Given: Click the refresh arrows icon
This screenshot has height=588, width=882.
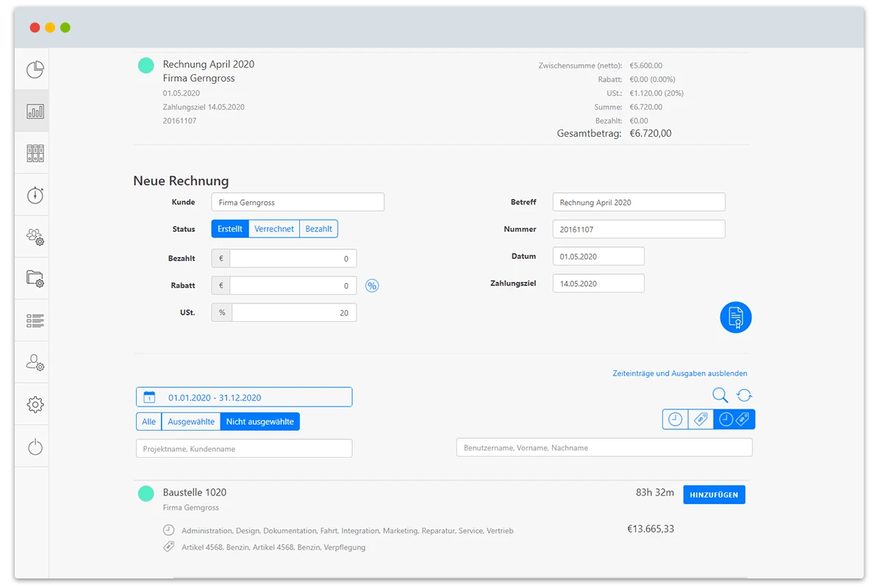Looking at the screenshot, I should 745,395.
